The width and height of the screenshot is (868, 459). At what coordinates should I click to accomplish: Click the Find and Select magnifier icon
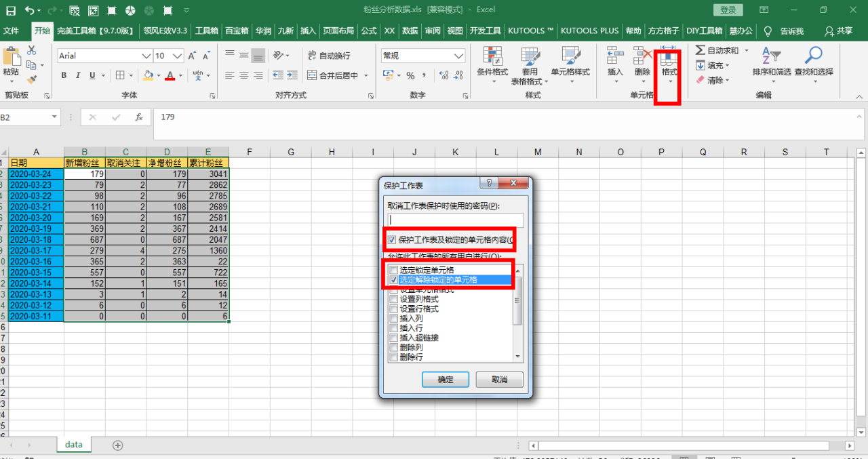tap(814, 56)
